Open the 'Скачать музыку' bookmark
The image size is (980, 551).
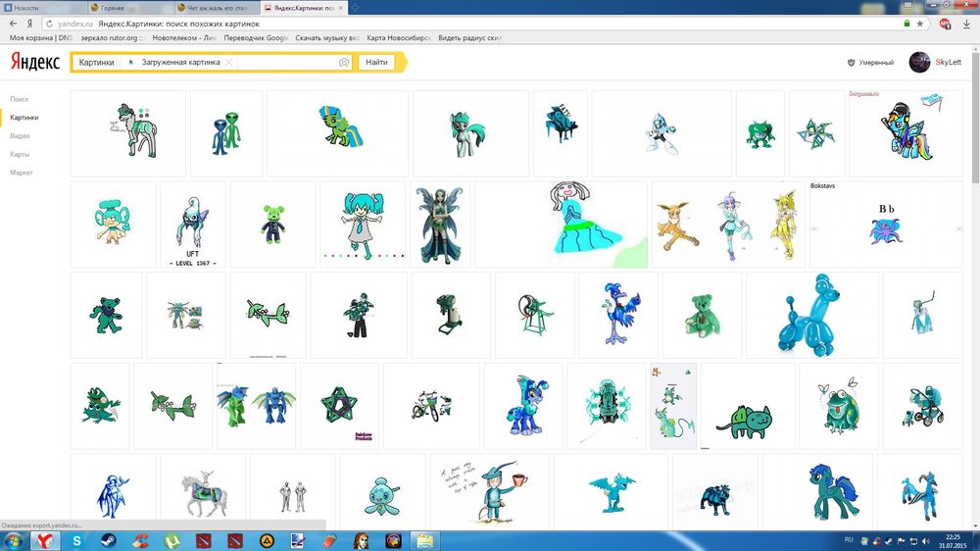click(x=327, y=38)
